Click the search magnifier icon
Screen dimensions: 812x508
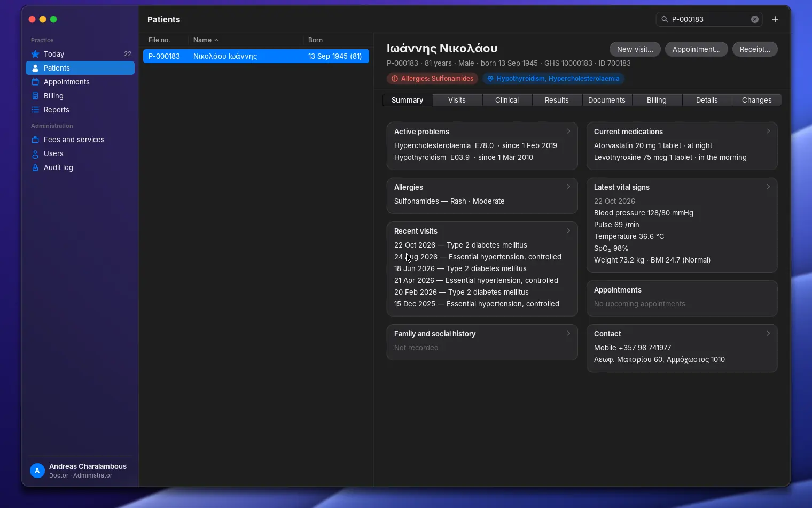point(665,19)
